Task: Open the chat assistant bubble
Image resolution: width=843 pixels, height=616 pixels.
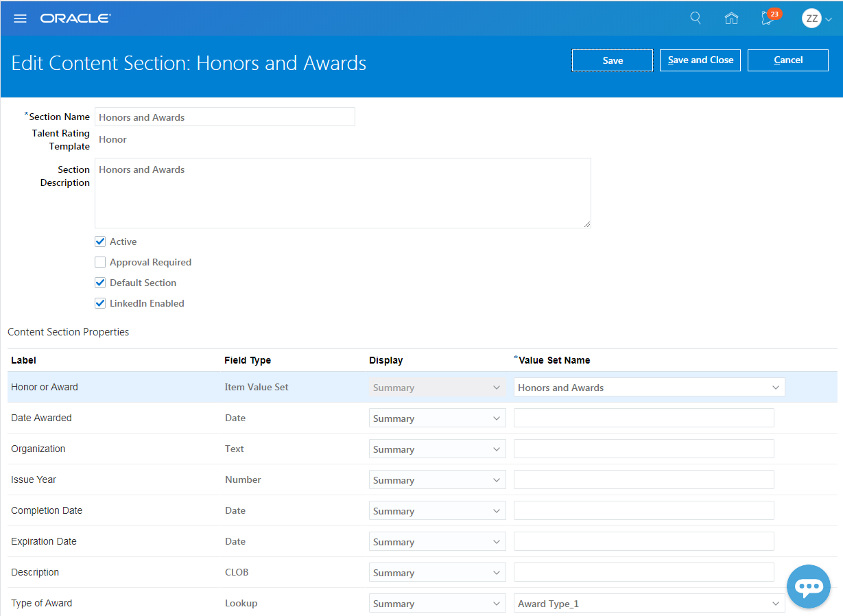Action: (x=808, y=587)
